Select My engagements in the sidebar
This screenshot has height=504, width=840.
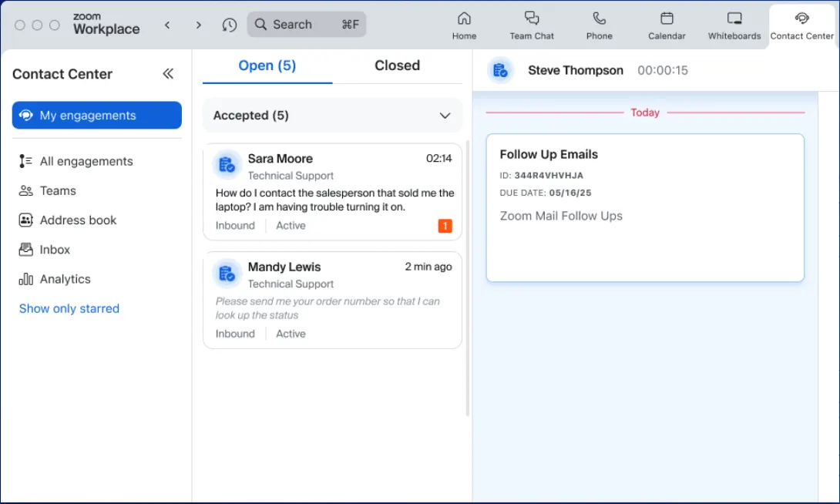96,116
